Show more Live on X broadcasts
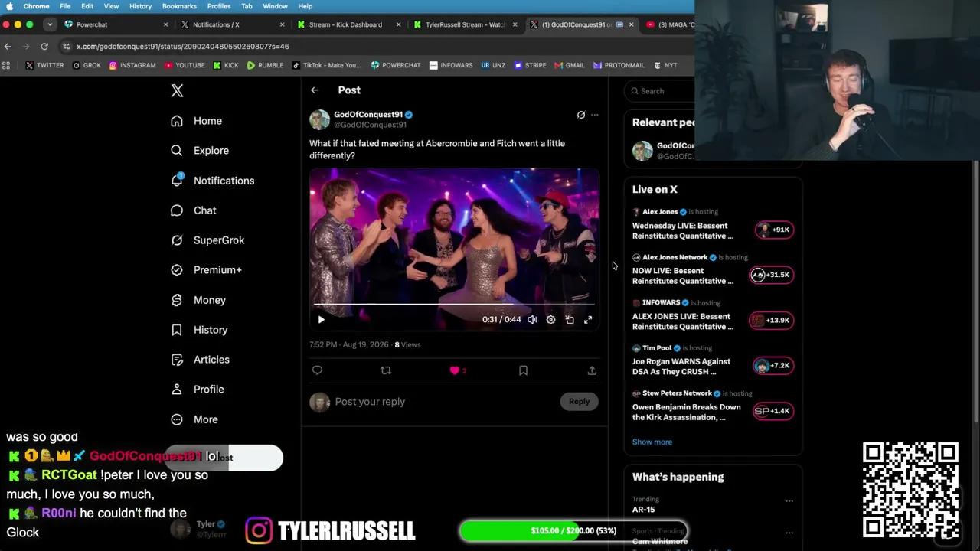 click(652, 442)
